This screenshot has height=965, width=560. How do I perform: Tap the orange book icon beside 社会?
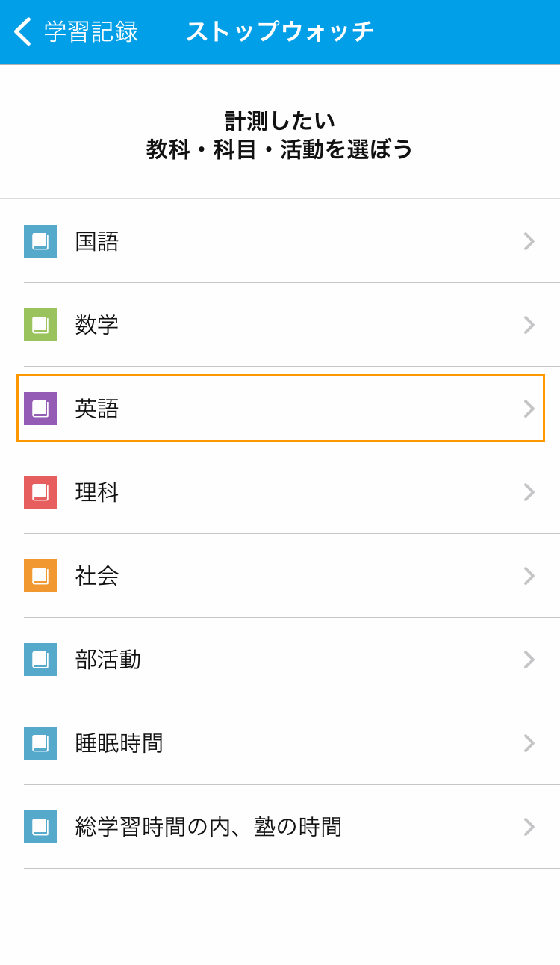pyautogui.click(x=40, y=576)
